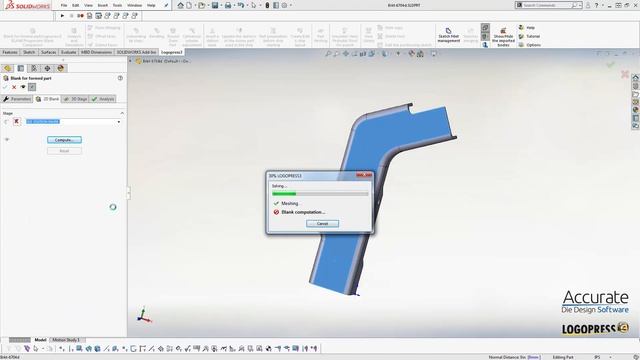
Task: Open the File menu
Action: click(x=64, y=5)
